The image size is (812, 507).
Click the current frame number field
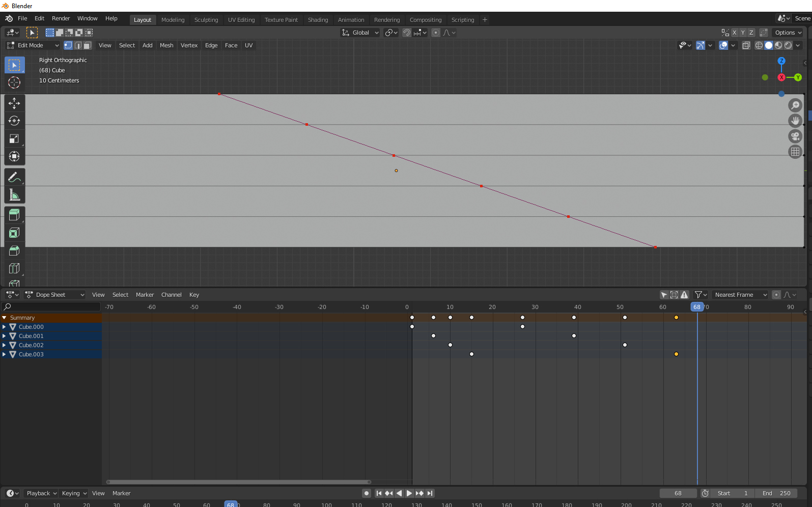click(x=678, y=493)
